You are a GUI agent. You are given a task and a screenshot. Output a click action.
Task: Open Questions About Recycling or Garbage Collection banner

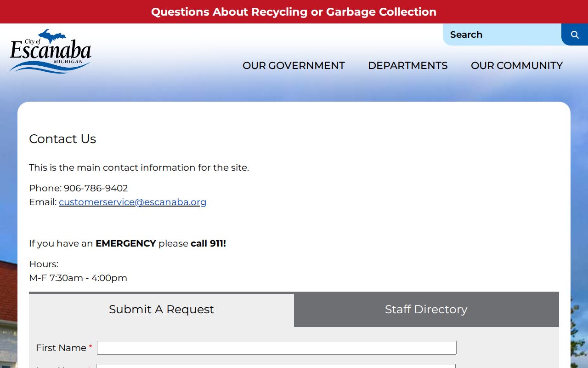point(294,11)
